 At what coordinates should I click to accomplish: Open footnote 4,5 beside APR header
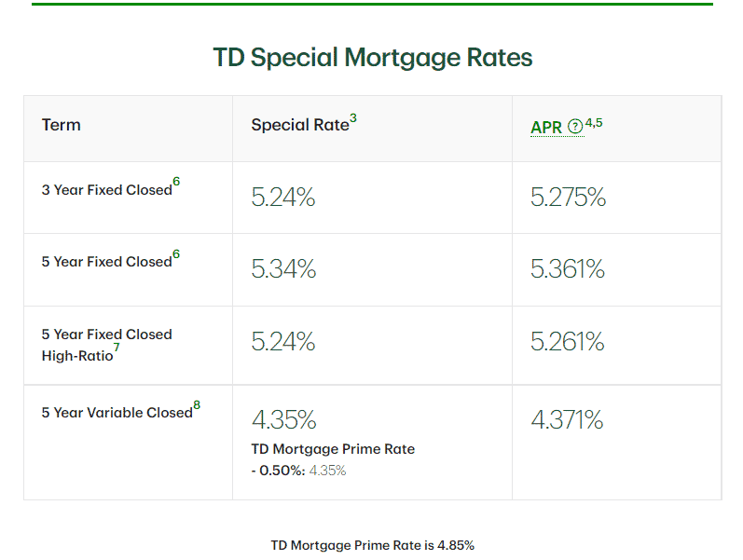point(596,120)
